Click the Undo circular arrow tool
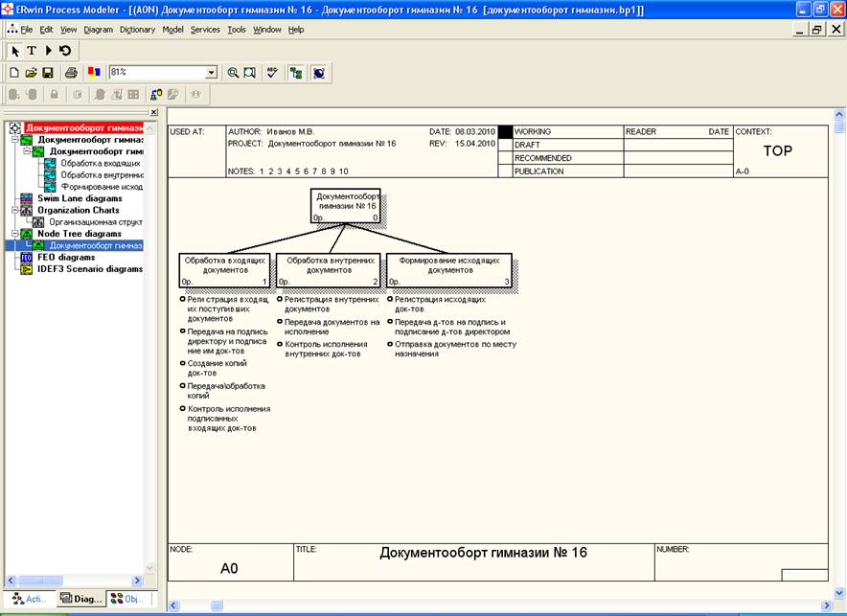Image resolution: width=847 pixels, height=616 pixels. pyautogui.click(x=65, y=51)
